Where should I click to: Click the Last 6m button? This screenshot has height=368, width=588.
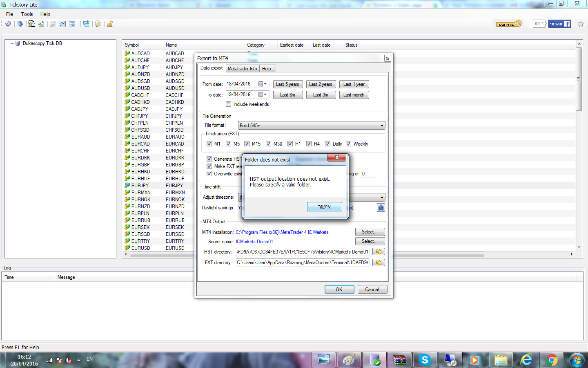[x=287, y=95]
